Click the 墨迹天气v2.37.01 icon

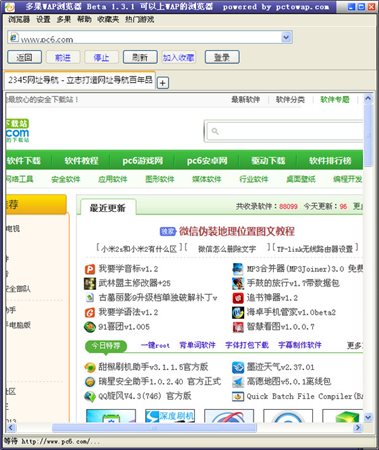coord(238,367)
